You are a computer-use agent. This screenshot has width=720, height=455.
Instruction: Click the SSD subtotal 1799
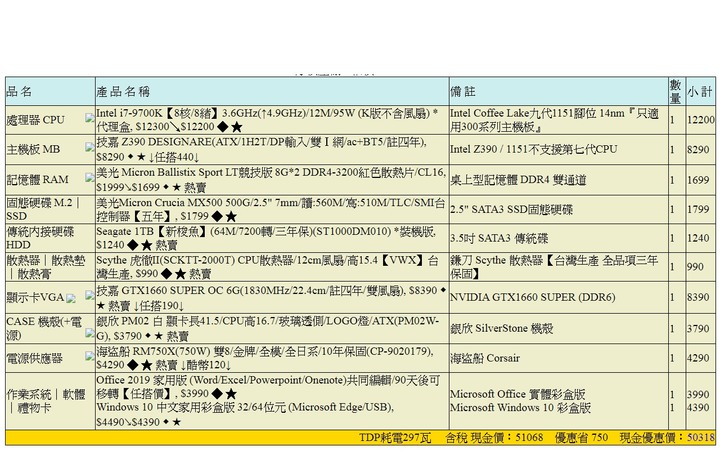pos(698,209)
